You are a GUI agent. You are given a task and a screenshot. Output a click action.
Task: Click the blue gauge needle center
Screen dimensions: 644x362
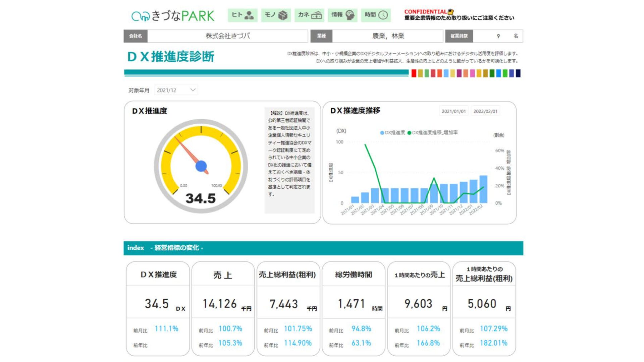[201, 166]
